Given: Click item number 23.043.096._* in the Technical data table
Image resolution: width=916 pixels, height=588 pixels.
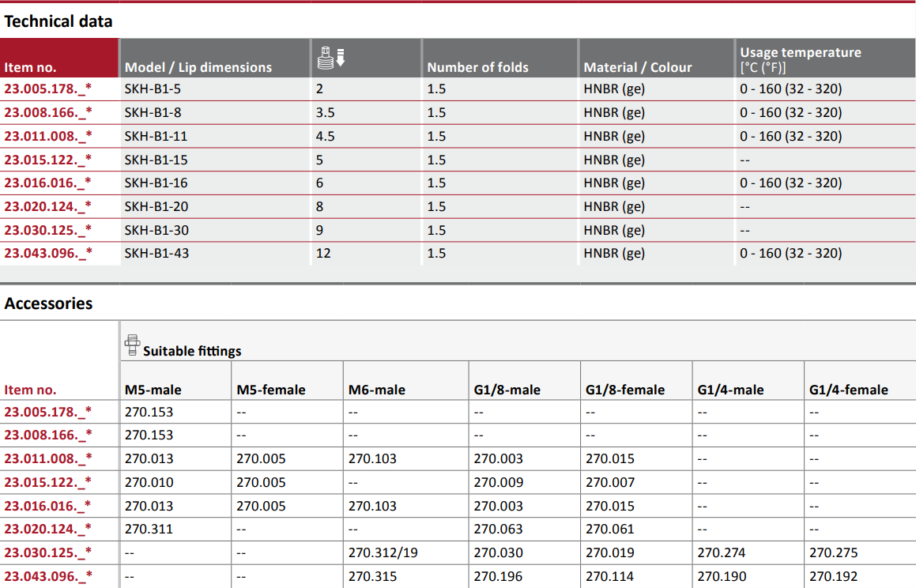Looking at the screenshot, I should pos(48,253).
